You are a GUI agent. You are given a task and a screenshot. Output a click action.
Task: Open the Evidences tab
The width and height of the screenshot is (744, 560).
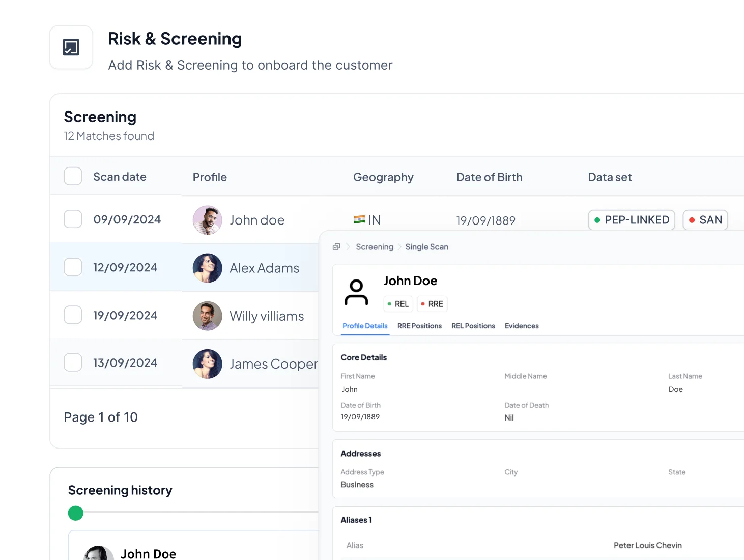522,326
